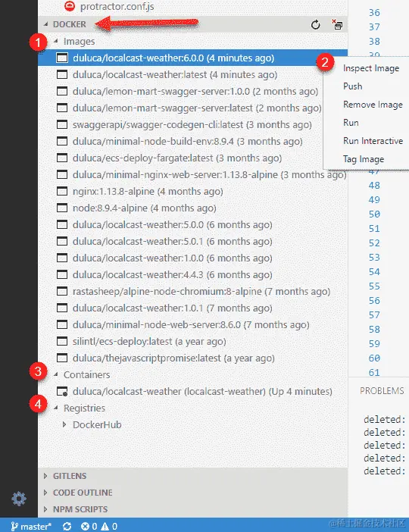
Task: Collapse all items in Docker panel
Action: click(x=337, y=25)
